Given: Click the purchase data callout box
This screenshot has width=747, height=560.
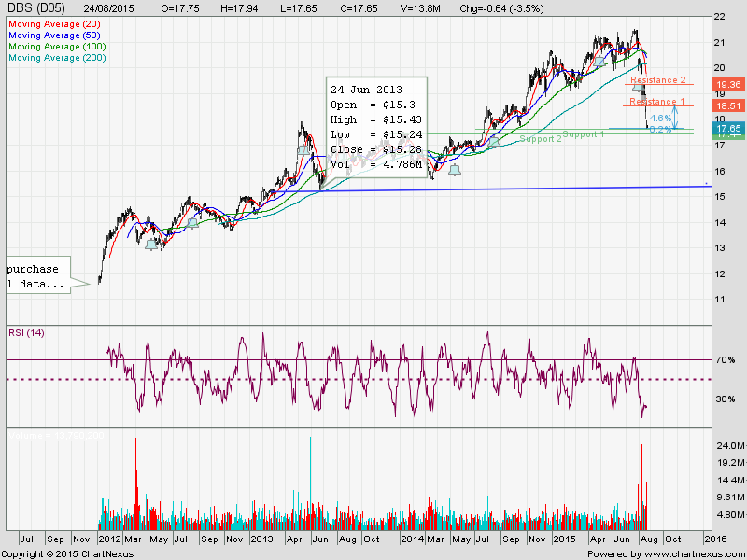Looking at the screenshot, I should 38,274.
